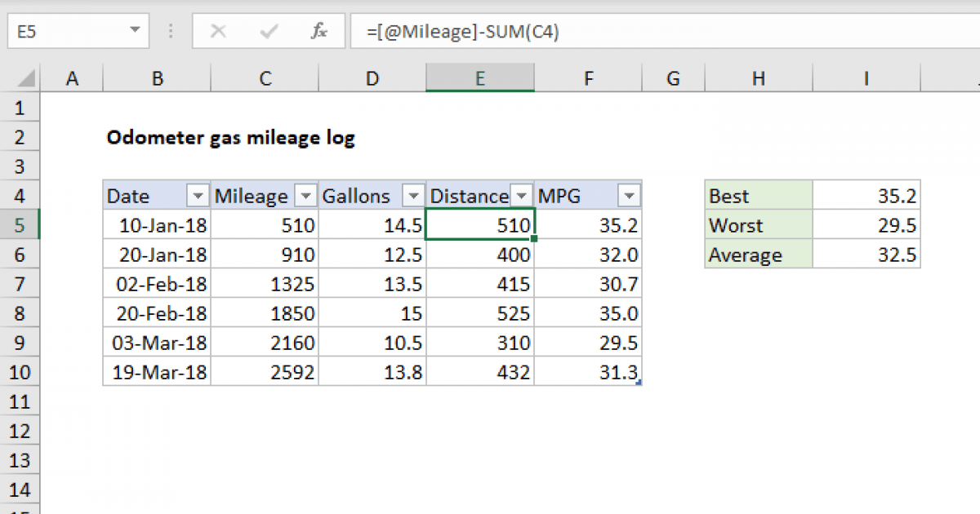Select cell with title Odometer gas mileage log
Screen dimensions: 980x514
point(231,138)
